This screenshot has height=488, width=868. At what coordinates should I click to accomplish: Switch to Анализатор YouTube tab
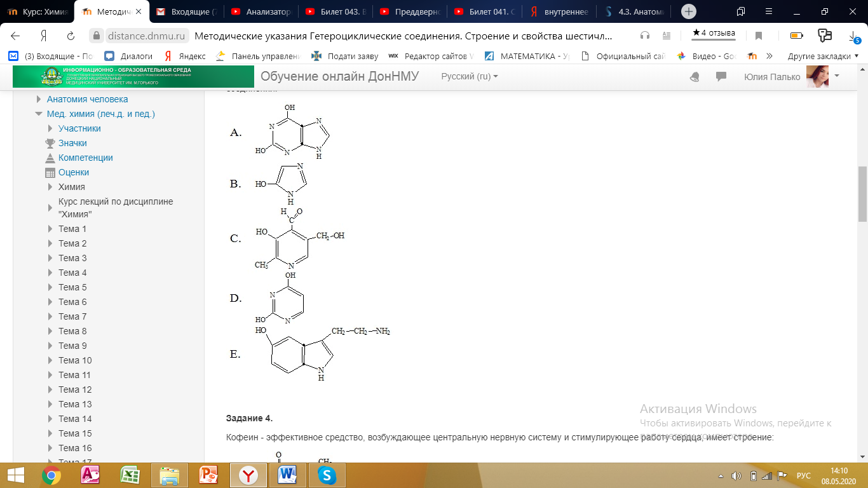pyautogui.click(x=261, y=11)
